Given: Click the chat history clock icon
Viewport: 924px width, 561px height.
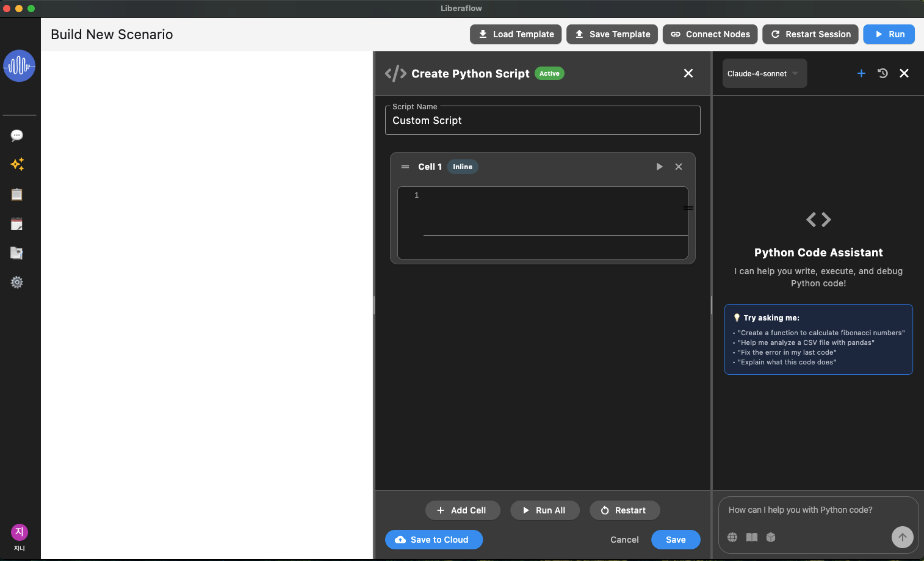Looking at the screenshot, I should click(x=882, y=73).
